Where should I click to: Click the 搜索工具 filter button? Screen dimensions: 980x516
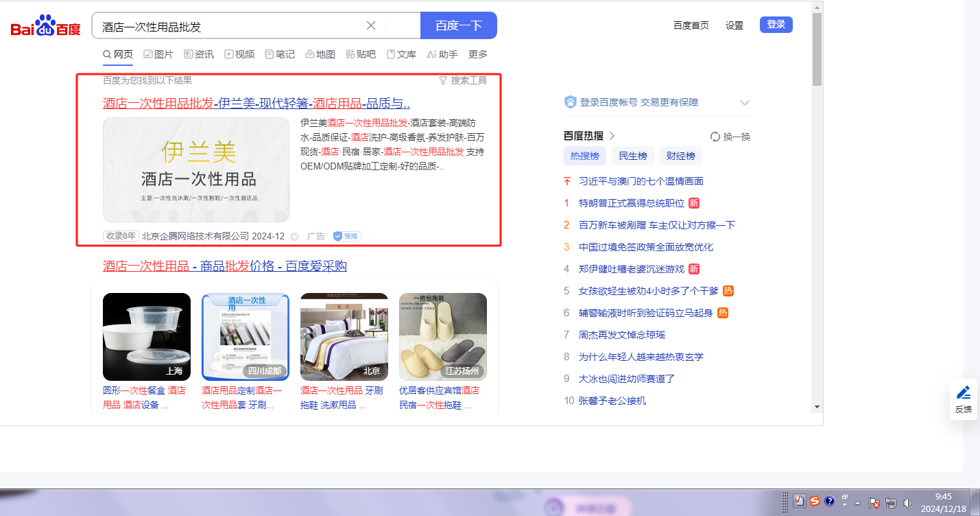point(463,80)
